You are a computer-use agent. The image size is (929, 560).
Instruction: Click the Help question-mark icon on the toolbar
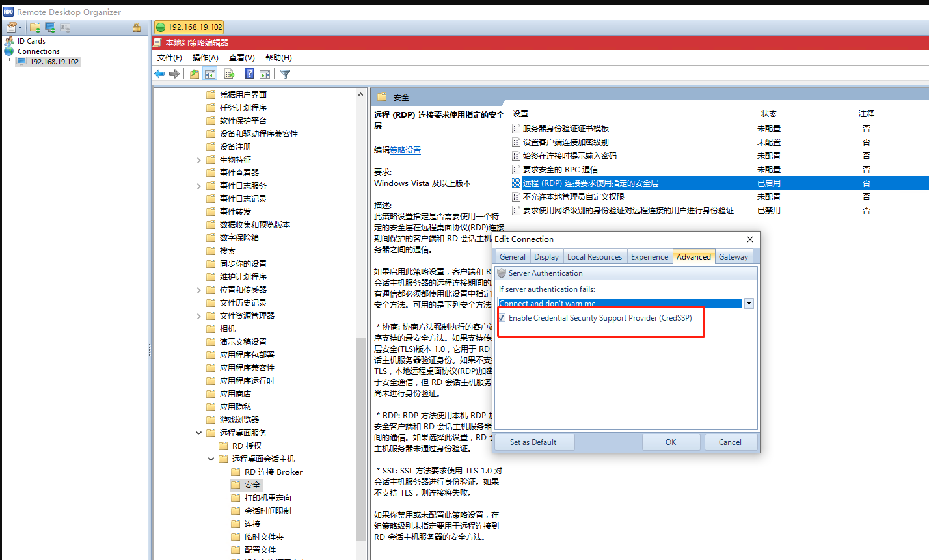(249, 73)
